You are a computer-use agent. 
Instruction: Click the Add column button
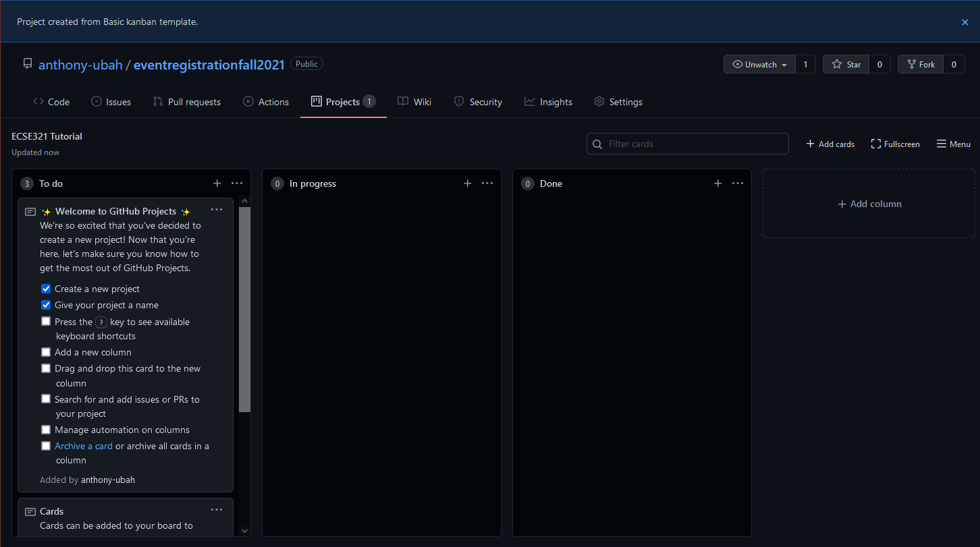coord(869,204)
